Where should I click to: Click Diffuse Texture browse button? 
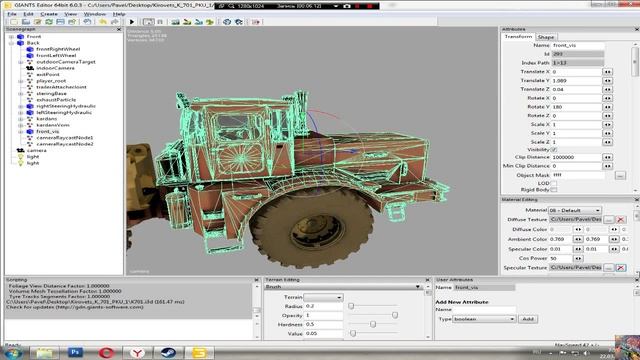[609, 220]
